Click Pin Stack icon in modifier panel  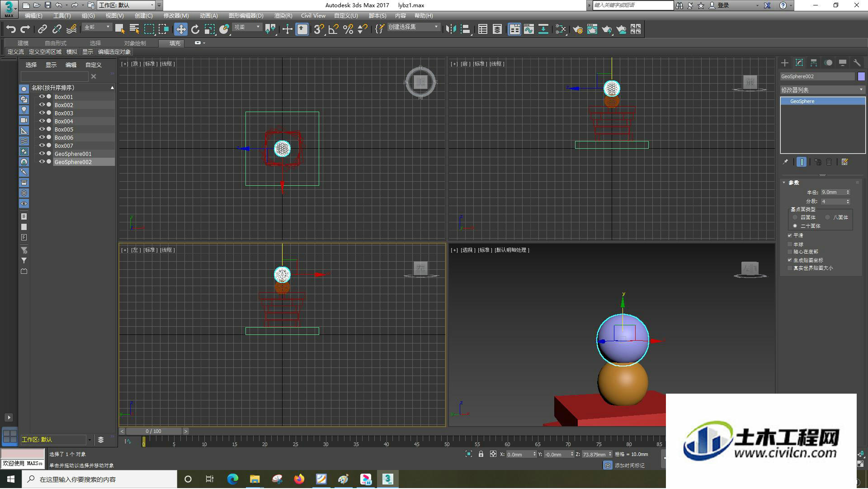785,162
